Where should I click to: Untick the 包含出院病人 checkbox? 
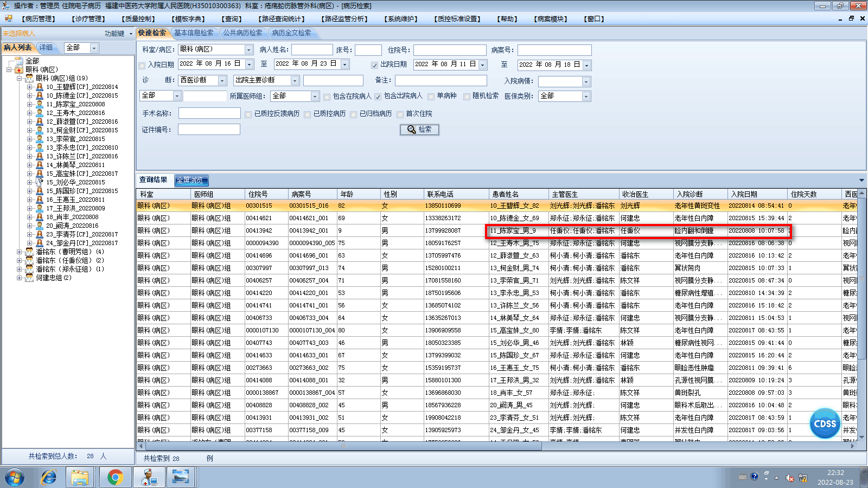[378, 97]
